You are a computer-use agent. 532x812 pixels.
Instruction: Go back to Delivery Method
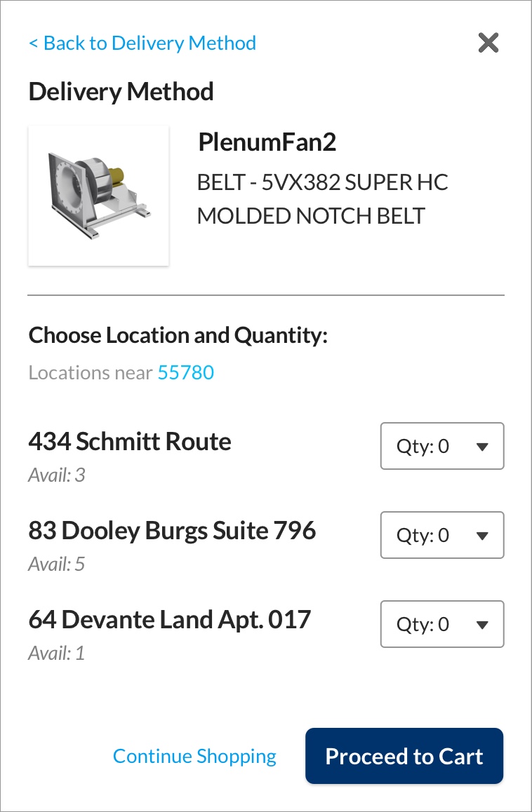[142, 43]
